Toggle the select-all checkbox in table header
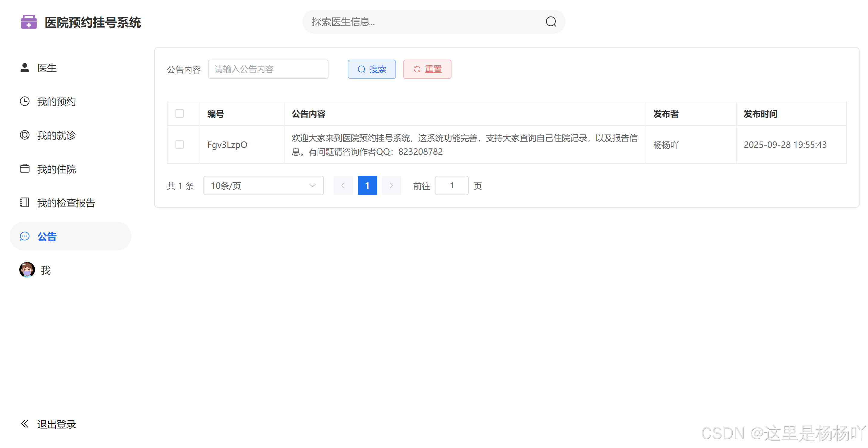868x448 pixels. pos(180,114)
